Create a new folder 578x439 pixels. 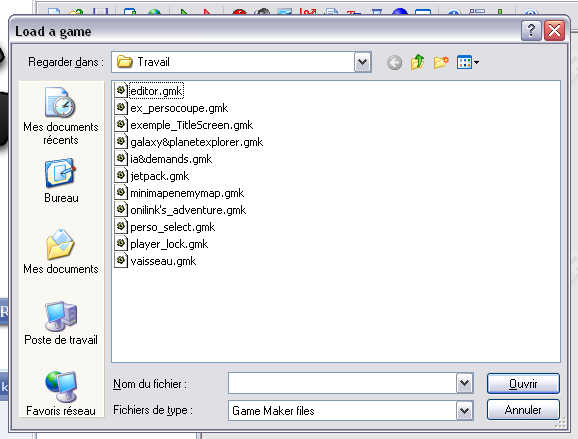441,62
